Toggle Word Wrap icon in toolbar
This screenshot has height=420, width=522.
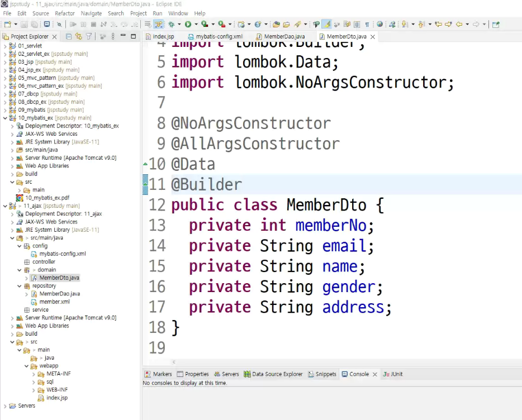tap(347, 24)
